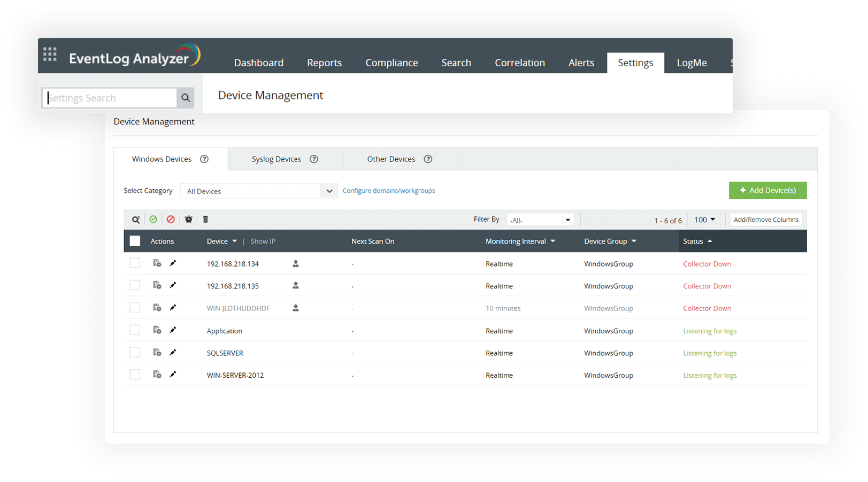This screenshot has width=868, height=482.
Task: Click user icon beside 192.168.218.135
Action: 296,286
